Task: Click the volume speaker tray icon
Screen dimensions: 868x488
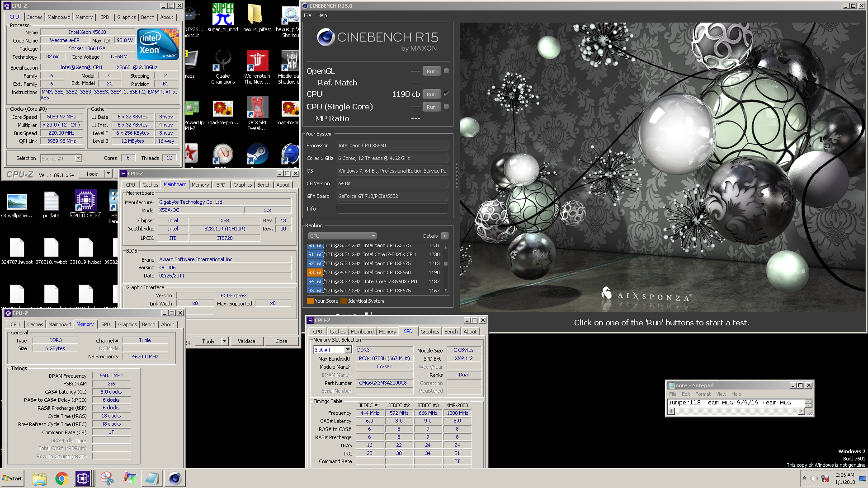Action: [814, 479]
